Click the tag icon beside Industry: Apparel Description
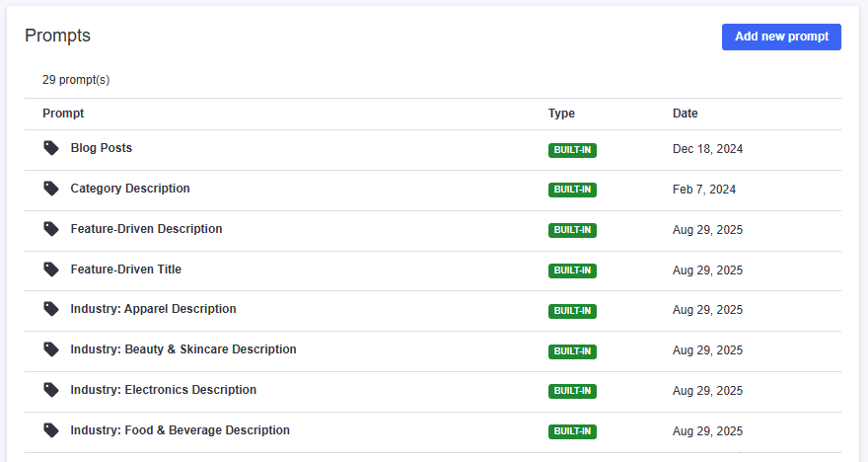Screen dimensions: 868x462 coord(51,309)
